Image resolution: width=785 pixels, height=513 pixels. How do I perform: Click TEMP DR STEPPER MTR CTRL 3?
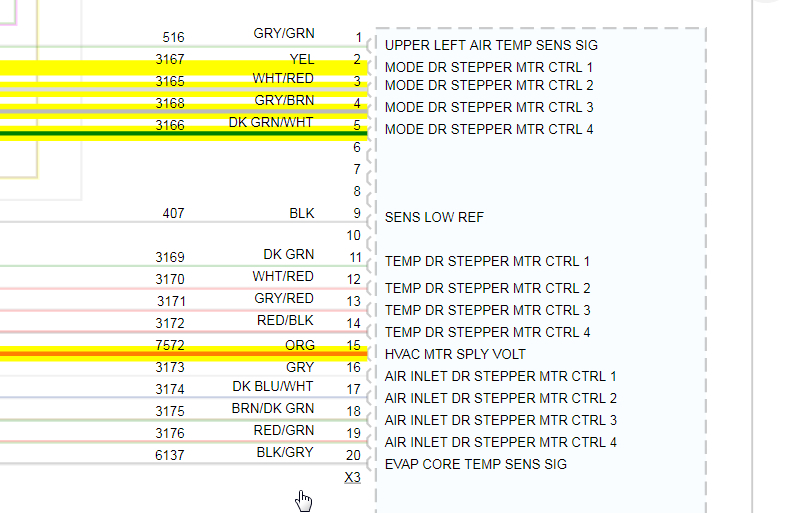click(488, 311)
